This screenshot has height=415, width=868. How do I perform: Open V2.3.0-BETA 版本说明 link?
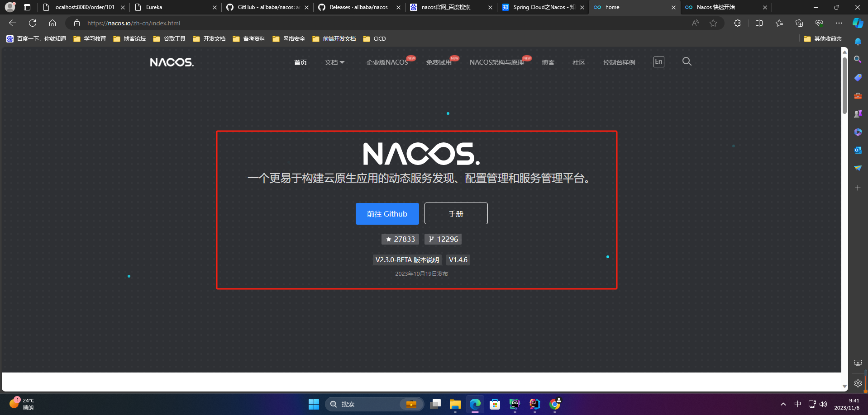[x=407, y=260]
